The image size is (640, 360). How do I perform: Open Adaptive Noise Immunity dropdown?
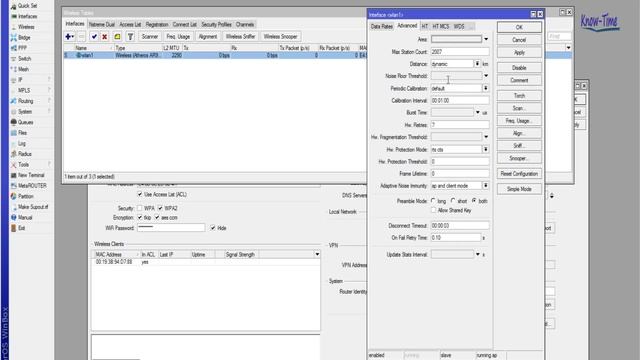[x=486, y=186]
